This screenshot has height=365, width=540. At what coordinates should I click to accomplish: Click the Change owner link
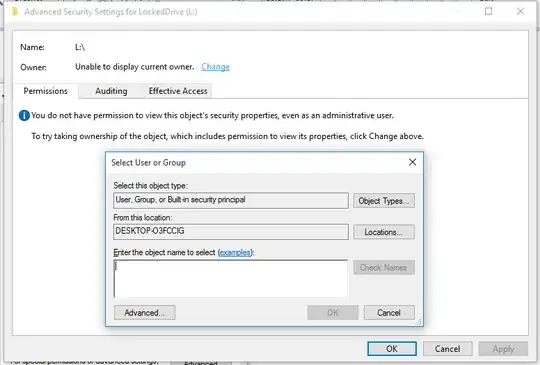coord(215,67)
